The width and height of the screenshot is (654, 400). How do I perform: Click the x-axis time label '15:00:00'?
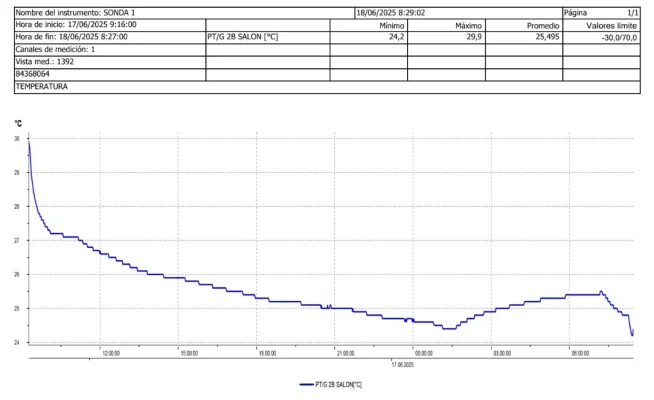tap(189, 353)
